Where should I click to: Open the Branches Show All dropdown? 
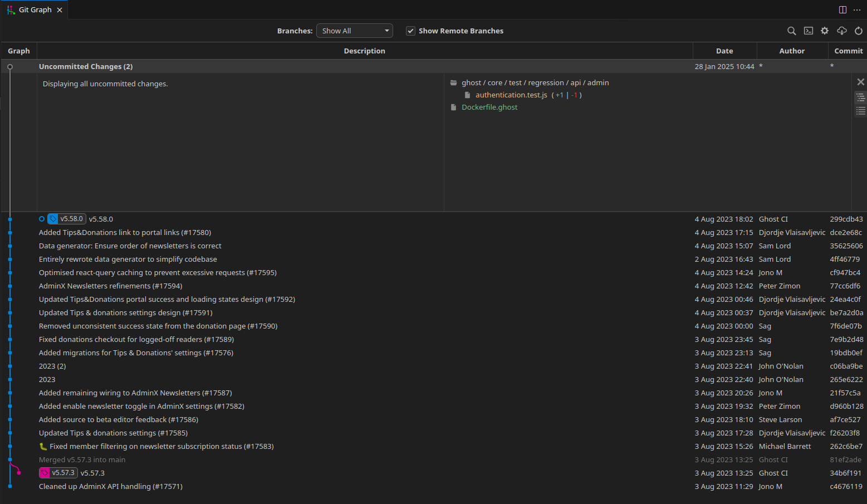(355, 31)
